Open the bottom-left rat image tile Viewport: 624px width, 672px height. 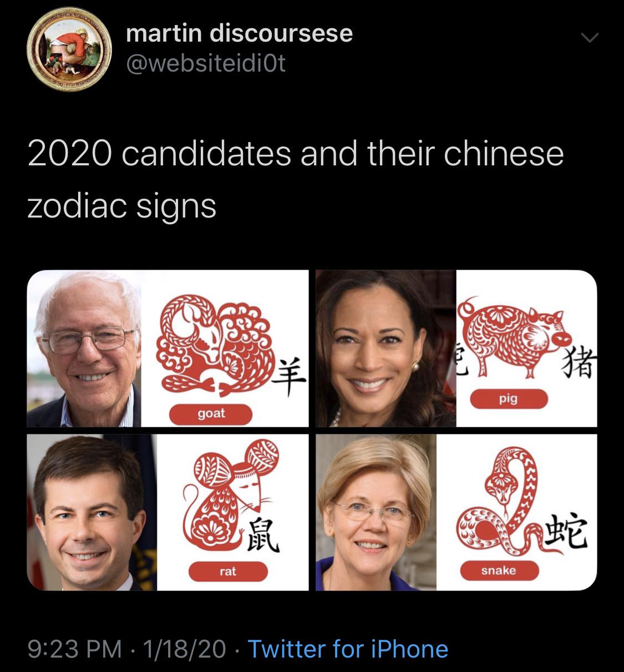pos(168,512)
